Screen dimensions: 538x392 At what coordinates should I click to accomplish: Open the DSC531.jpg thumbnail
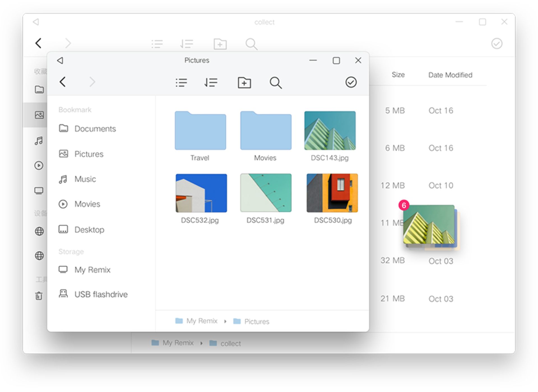pyautogui.click(x=265, y=193)
